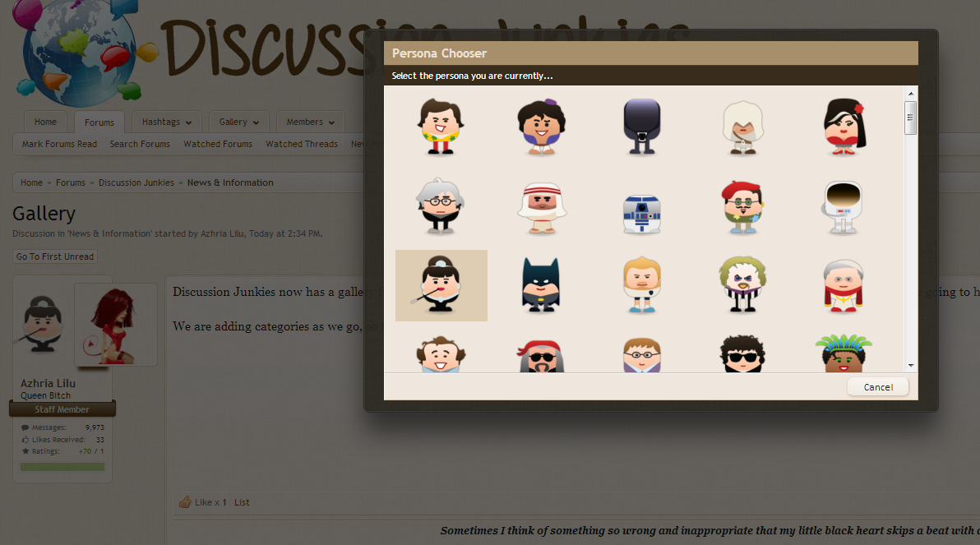Choose the sheikh in white headdress persona

pyautogui.click(x=541, y=207)
